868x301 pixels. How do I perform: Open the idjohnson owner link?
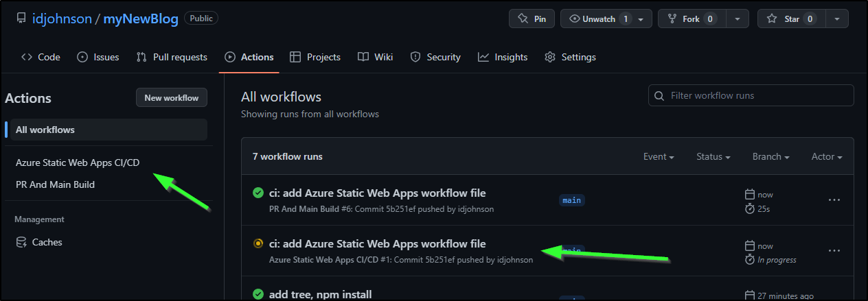[62, 19]
